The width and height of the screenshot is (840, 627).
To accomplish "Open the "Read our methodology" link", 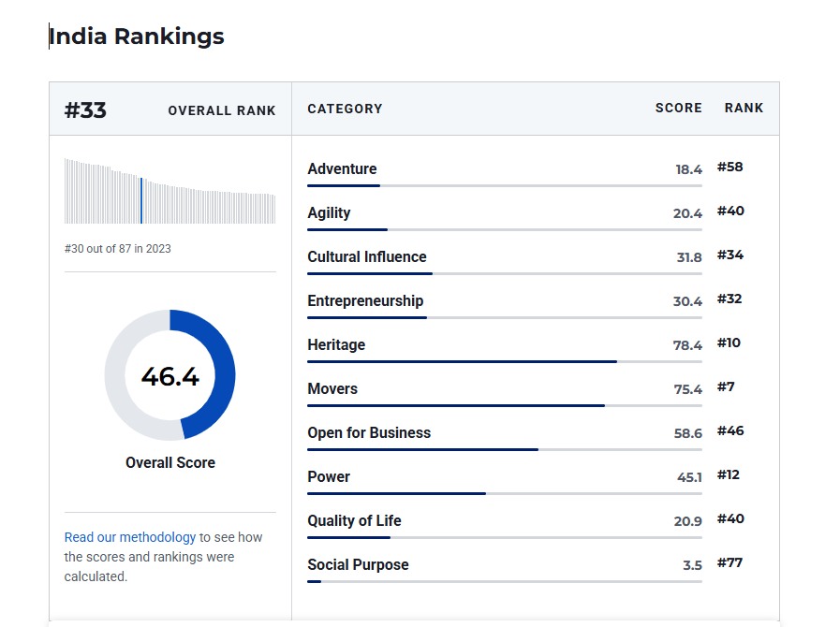I will (x=129, y=537).
